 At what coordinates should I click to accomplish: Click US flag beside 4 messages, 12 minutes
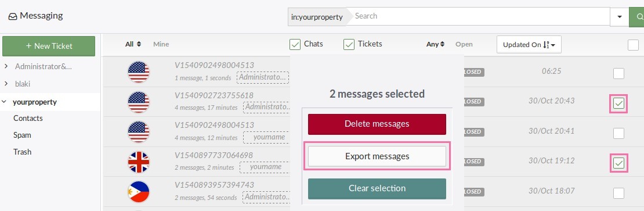(x=139, y=132)
